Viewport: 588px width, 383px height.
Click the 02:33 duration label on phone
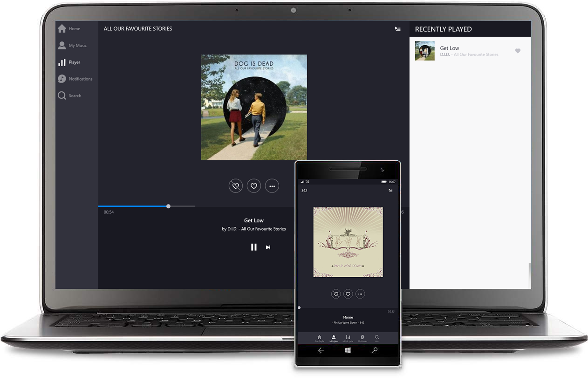391,311
